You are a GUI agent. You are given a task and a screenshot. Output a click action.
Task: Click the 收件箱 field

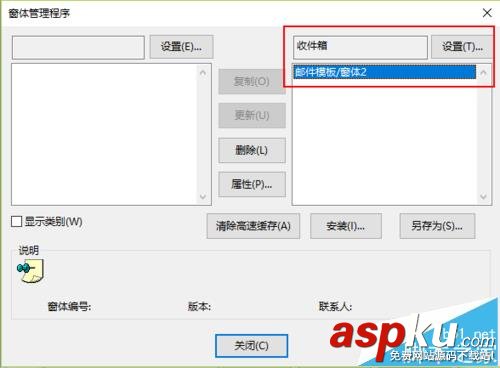(x=360, y=47)
